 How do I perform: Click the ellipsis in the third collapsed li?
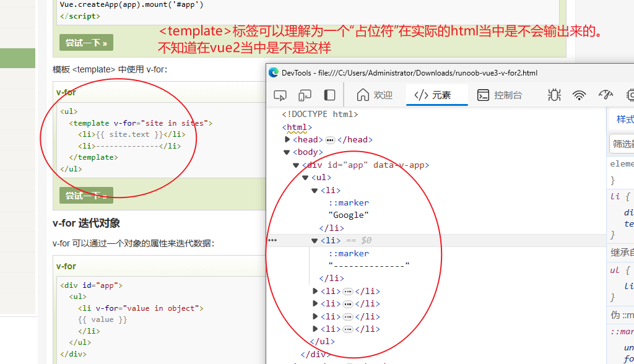pos(348,317)
